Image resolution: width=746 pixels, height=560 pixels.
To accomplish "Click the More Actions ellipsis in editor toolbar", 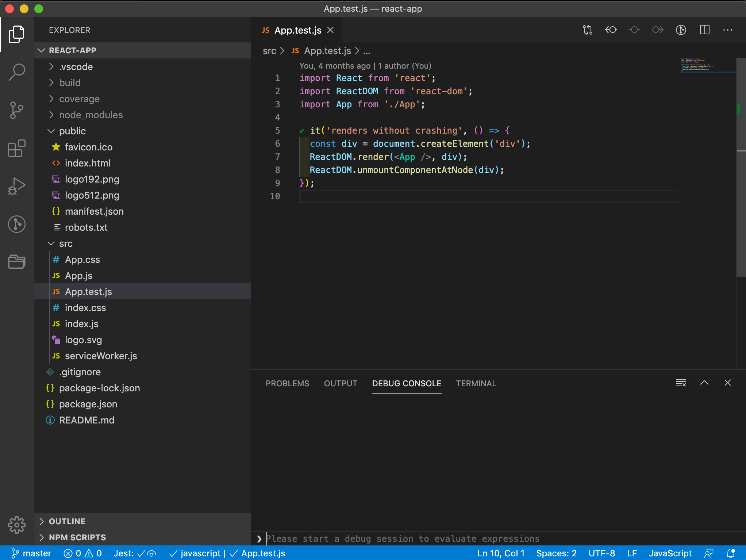I will click(x=727, y=30).
